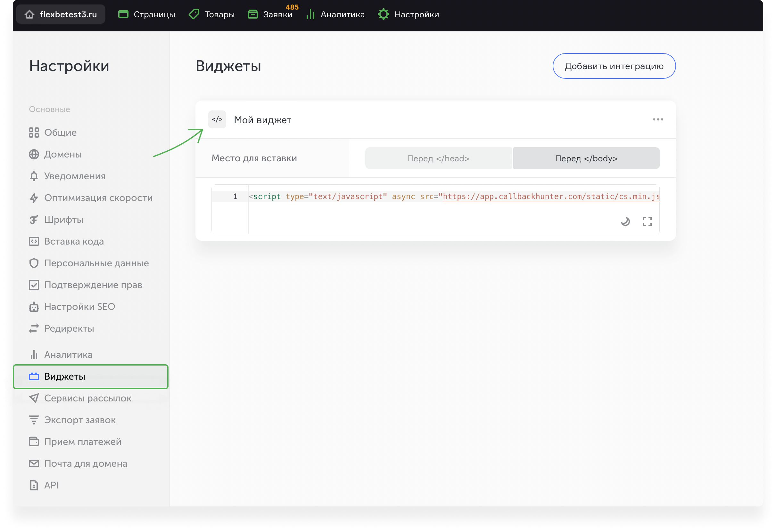This screenshot has height=532, width=776.
Task: Click the Мой виджет title
Action: point(262,120)
